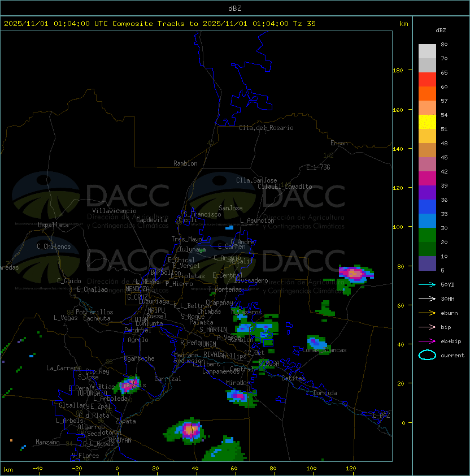This screenshot has width=470, height=476.
Task: Click the 100 km tick on vertical axis
Action: [398, 227]
